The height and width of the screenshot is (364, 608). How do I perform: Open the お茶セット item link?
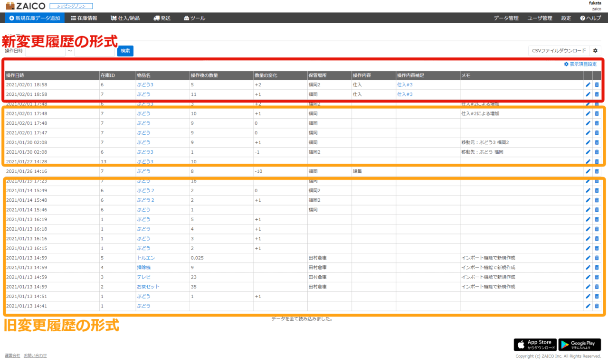148,287
